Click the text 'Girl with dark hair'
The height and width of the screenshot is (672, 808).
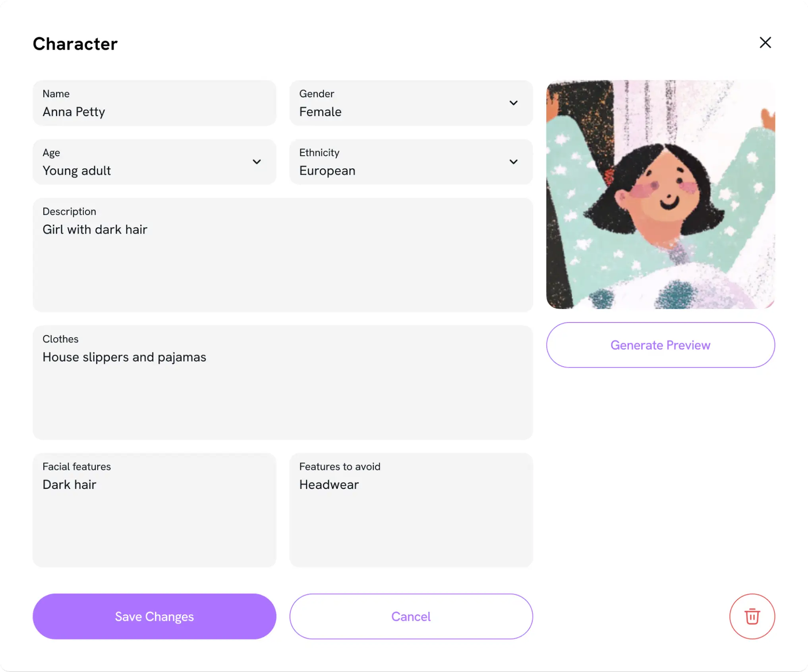95,229
